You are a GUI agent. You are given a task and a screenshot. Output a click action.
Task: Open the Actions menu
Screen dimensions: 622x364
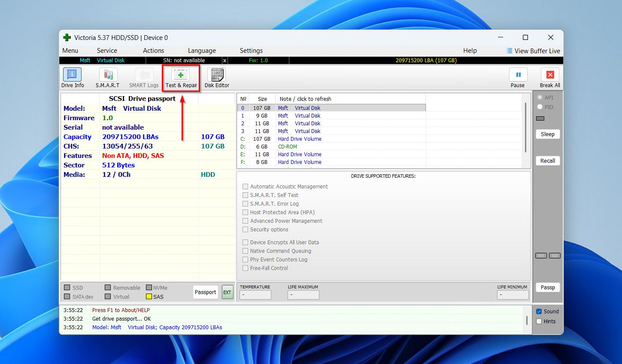pos(153,51)
